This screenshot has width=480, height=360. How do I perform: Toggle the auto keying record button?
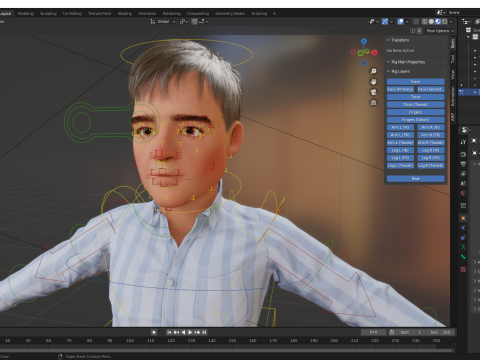tap(154, 332)
